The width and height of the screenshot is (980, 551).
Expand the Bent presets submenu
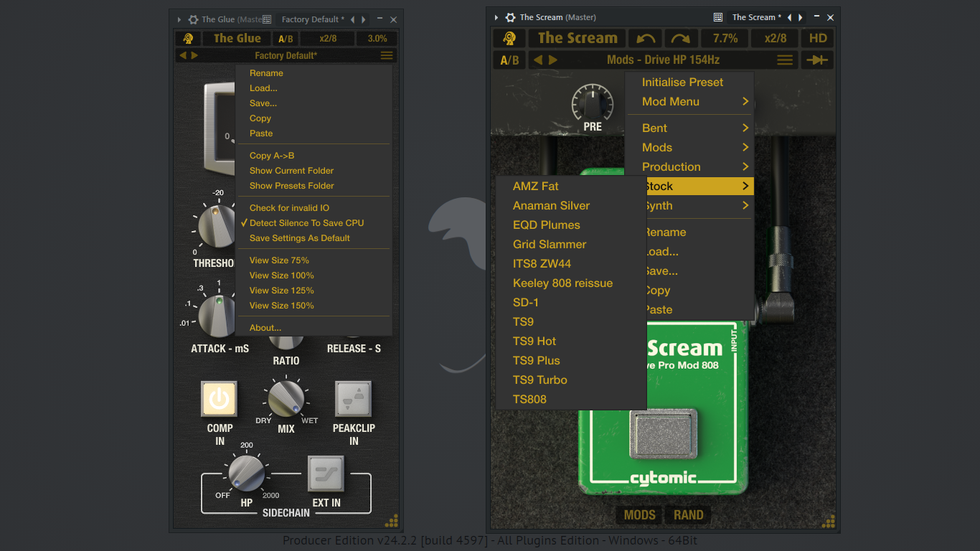[x=689, y=128]
